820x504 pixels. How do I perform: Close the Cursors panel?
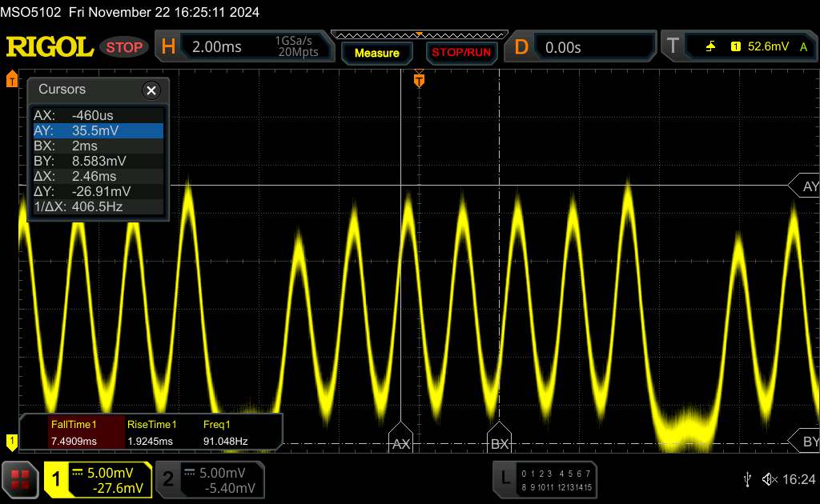[151, 90]
